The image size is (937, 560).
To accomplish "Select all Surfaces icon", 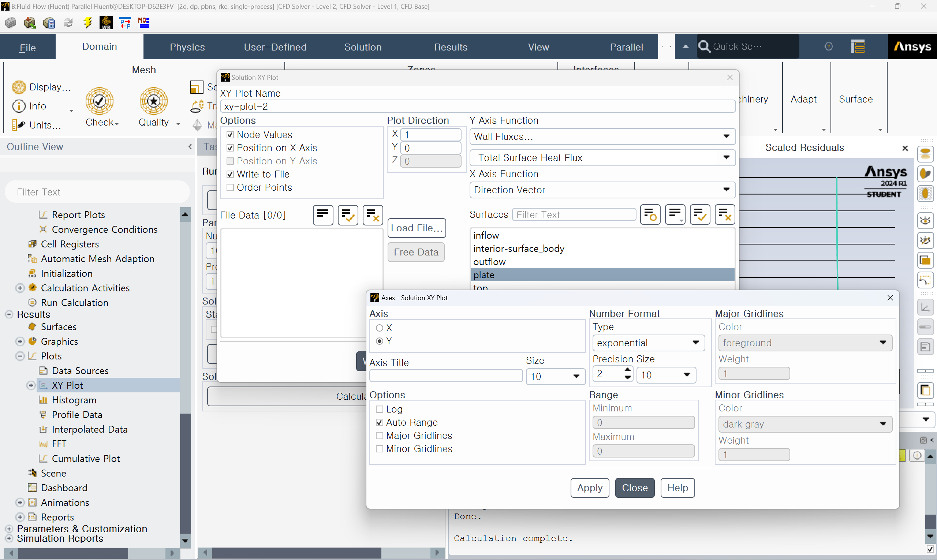I will (699, 215).
